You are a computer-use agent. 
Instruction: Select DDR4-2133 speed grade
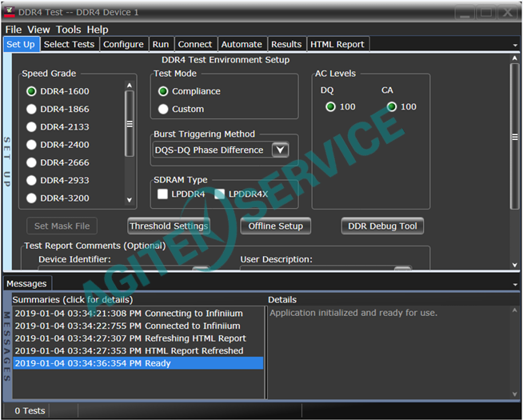31,126
